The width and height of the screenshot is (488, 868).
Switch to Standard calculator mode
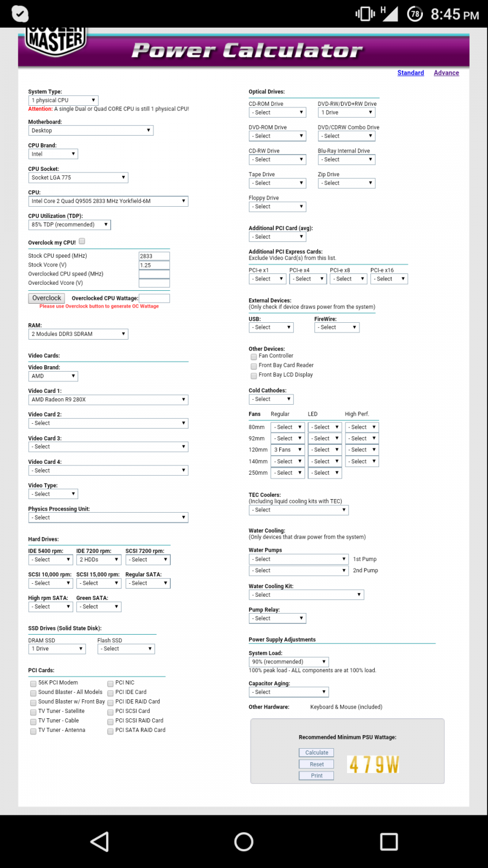click(x=410, y=73)
